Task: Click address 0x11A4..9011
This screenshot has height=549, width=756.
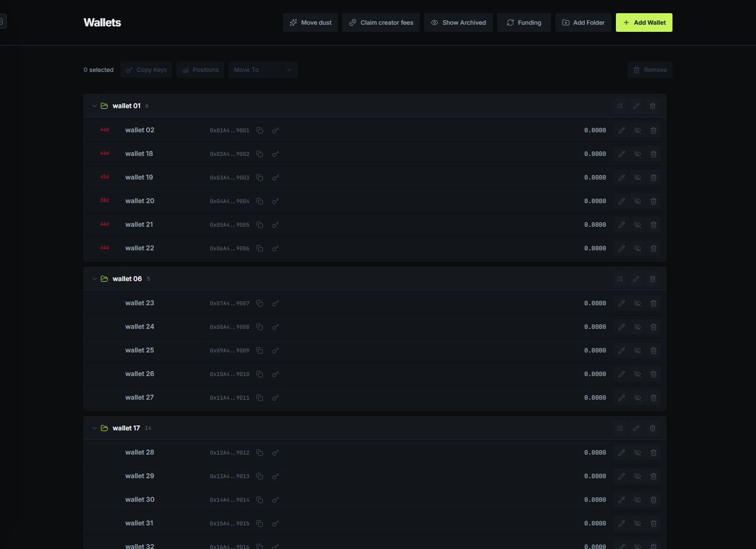Action: (x=230, y=398)
